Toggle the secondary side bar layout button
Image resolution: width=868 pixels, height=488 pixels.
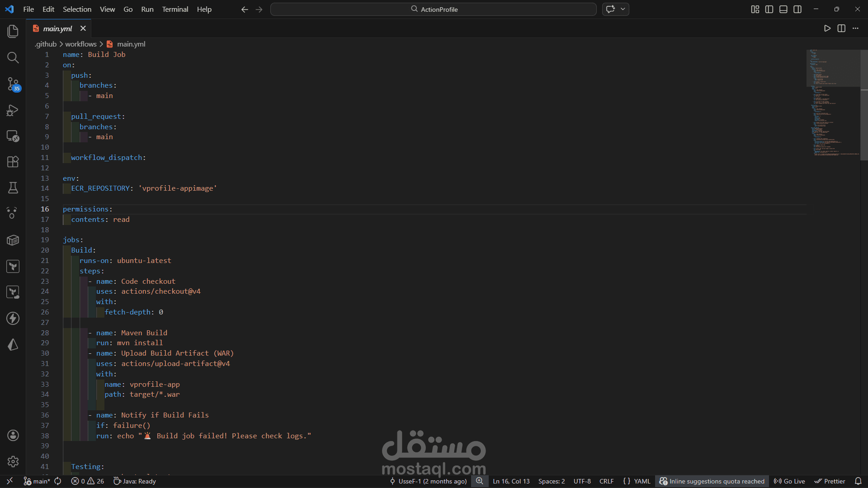click(x=797, y=9)
